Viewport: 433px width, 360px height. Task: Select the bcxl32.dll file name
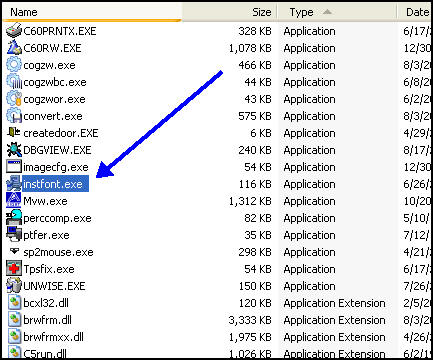tap(46, 303)
